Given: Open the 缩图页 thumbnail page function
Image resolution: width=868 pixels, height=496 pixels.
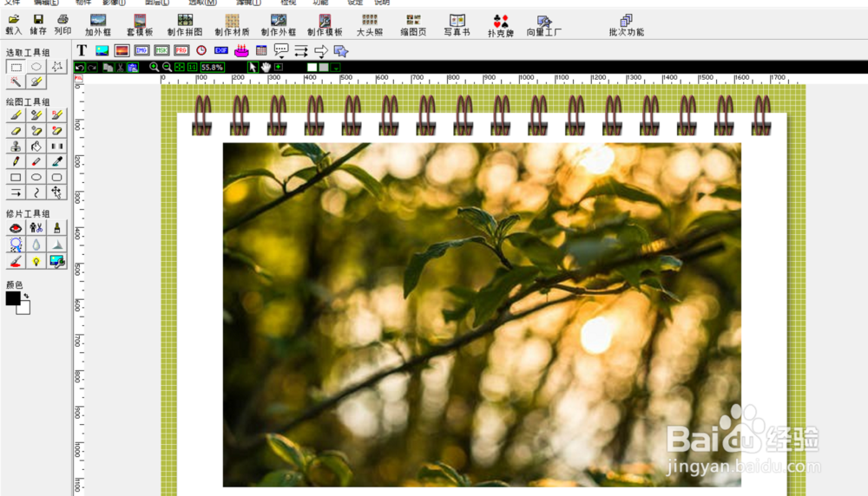Looking at the screenshot, I should click(x=413, y=25).
